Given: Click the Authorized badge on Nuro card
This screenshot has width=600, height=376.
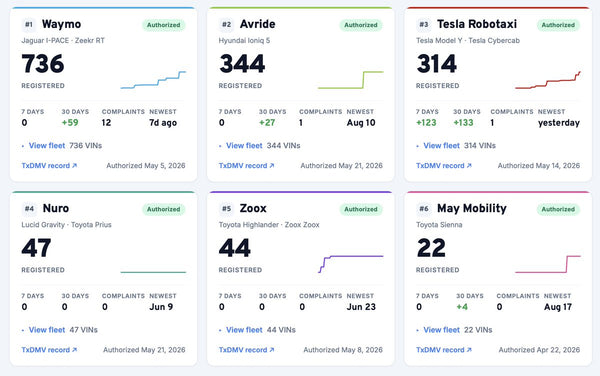Looking at the screenshot, I should pos(164,209).
